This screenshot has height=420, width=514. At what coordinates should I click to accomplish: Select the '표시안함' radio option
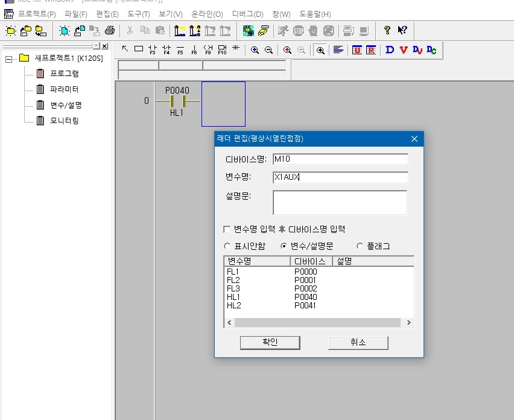pos(227,246)
